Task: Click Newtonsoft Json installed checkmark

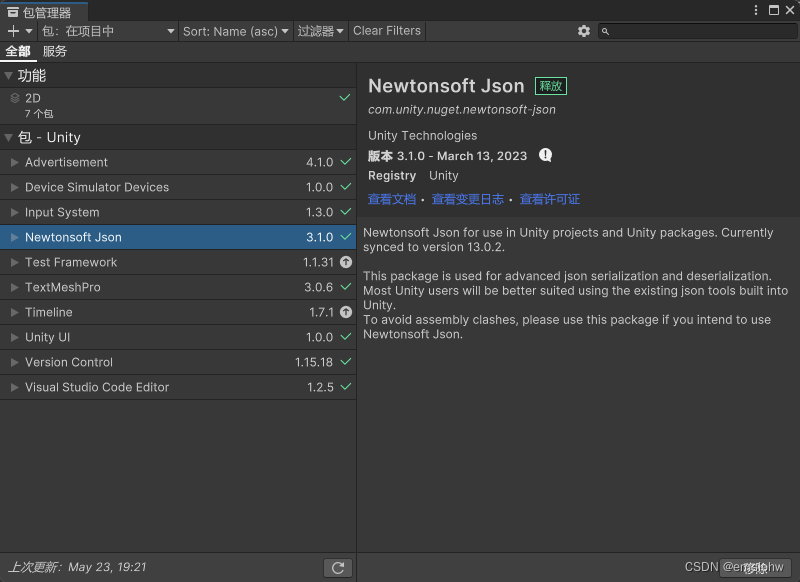Action: tap(346, 237)
